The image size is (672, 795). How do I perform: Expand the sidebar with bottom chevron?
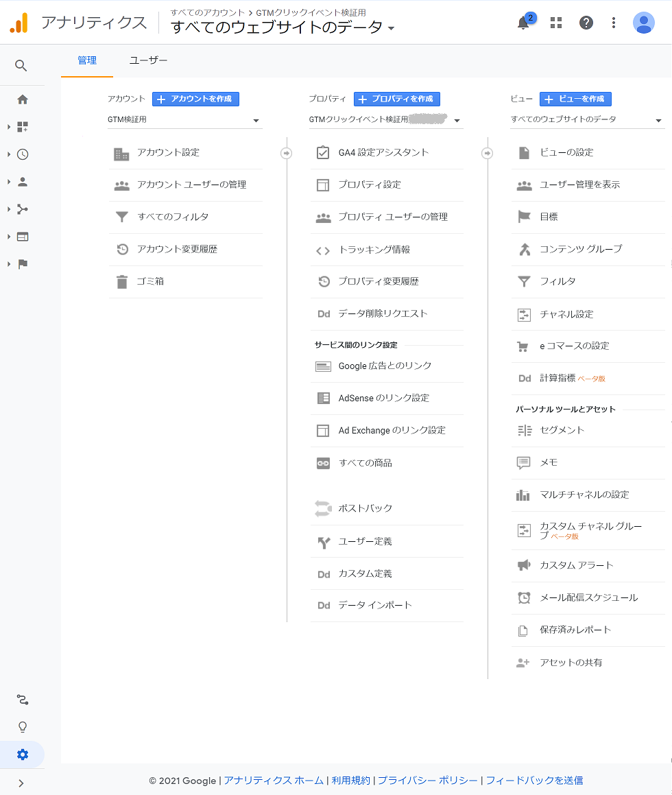21,783
